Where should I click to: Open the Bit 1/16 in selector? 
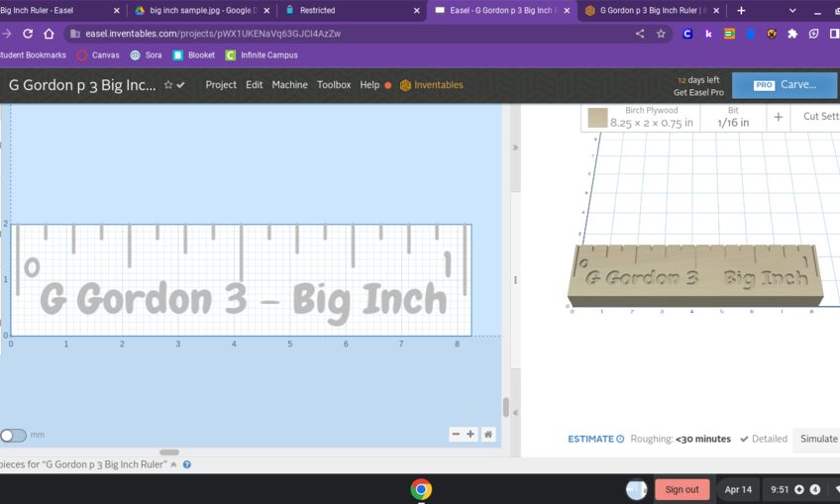(732, 117)
